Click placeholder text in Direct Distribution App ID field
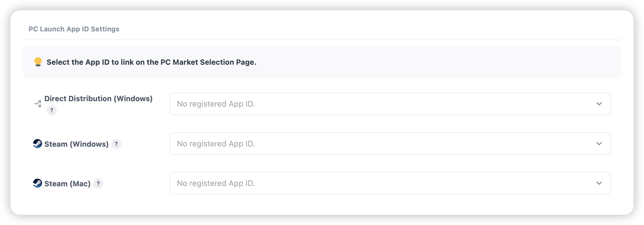The image size is (644, 225). tap(216, 104)
